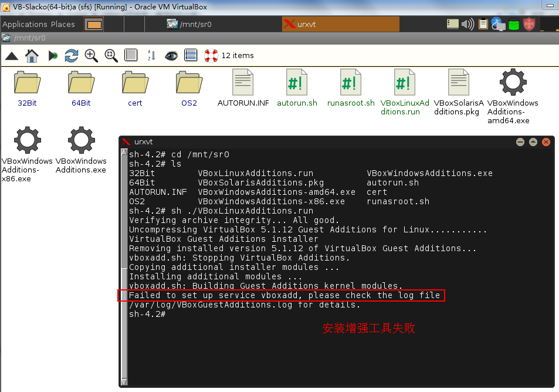Click the VirtualBox window title bar icon
The image size is (559, 392).
(6, 7)
